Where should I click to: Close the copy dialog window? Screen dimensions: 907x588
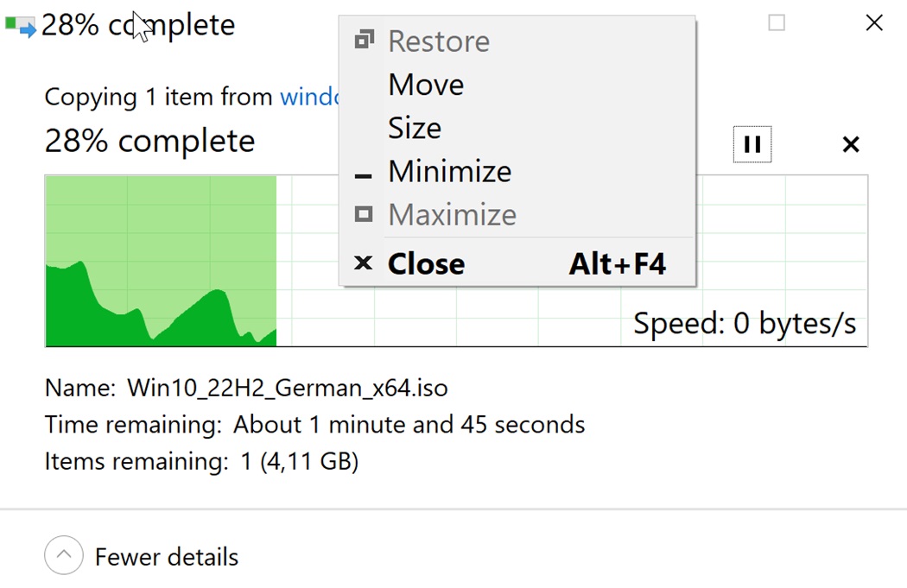coord(874,23)
